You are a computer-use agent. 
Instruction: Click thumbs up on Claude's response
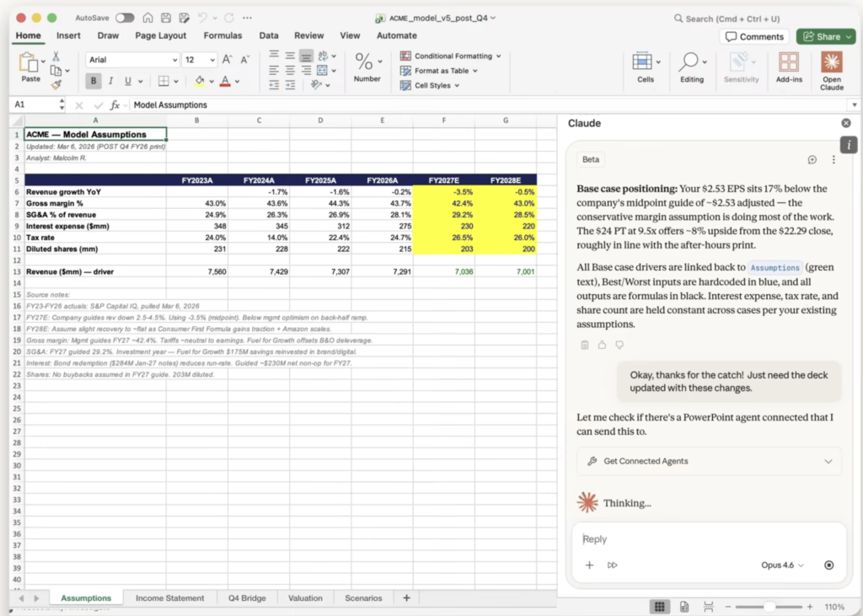coord(602,345)
